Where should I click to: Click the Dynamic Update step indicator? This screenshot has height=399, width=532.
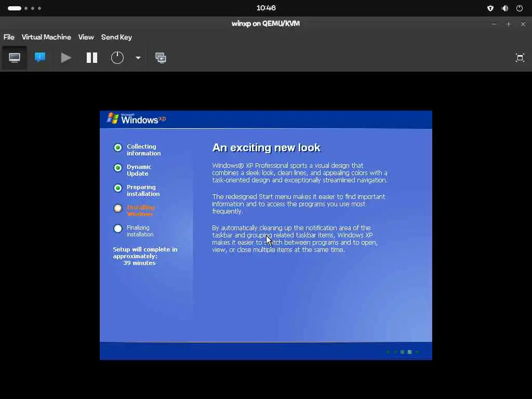118,168
